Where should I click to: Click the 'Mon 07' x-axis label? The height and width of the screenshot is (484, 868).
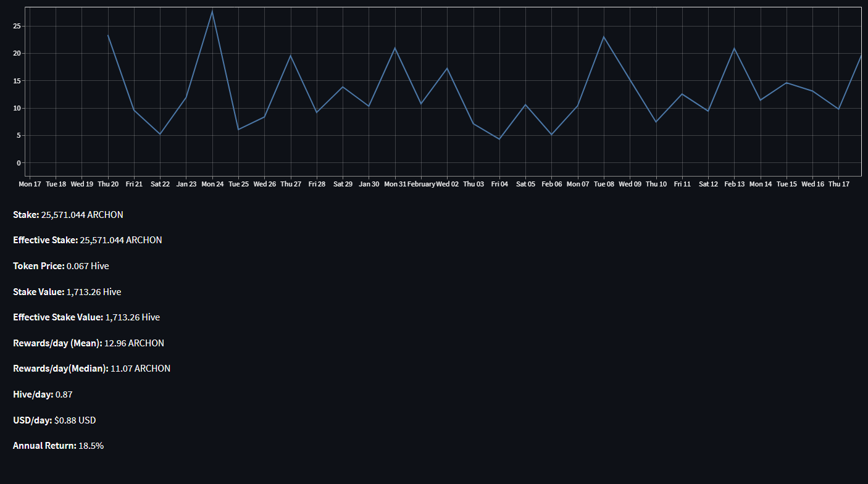click(578, 184)
